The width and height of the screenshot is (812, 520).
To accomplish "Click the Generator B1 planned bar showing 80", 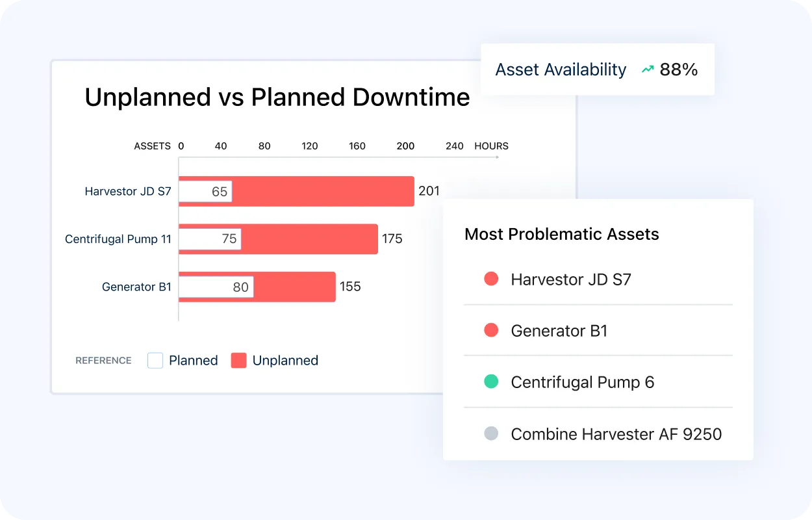I will [216, 287].
